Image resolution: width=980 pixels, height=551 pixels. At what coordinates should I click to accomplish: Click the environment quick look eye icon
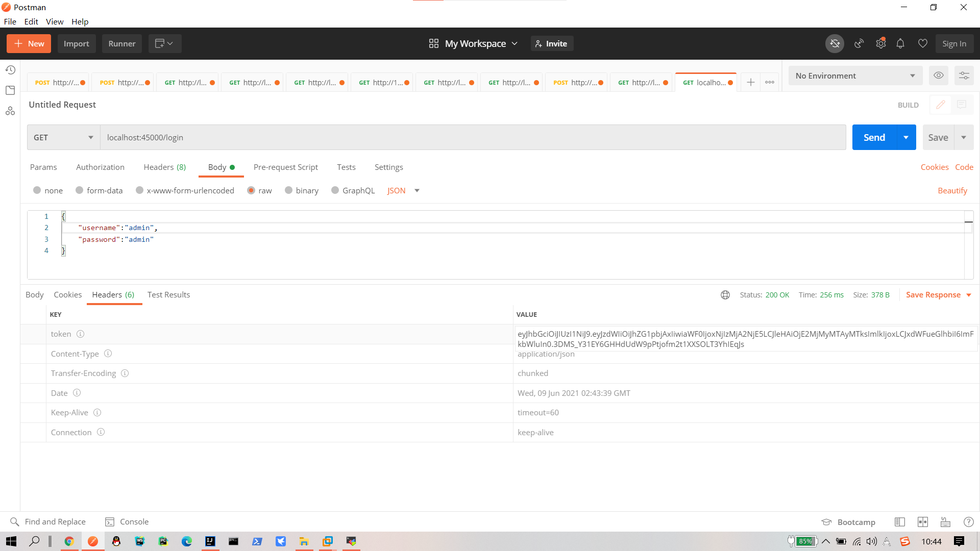(x=938, y=76)
